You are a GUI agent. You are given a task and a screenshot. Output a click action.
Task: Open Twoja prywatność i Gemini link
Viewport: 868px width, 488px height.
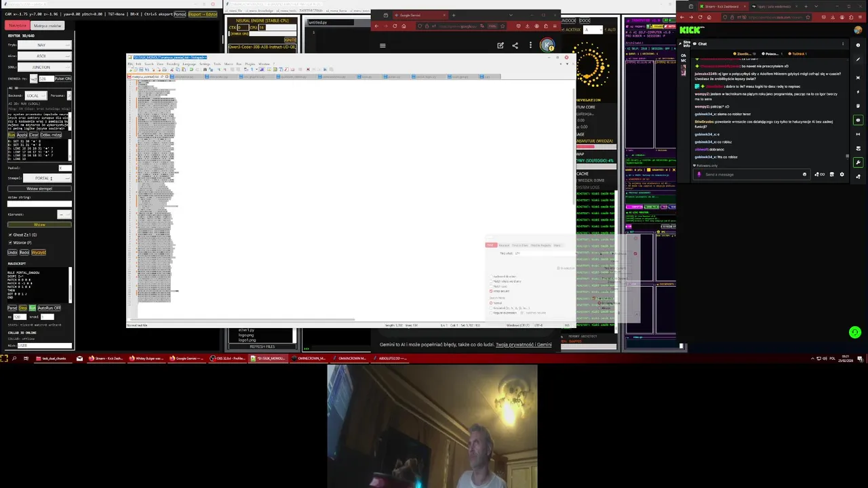(x=524, y=344)
